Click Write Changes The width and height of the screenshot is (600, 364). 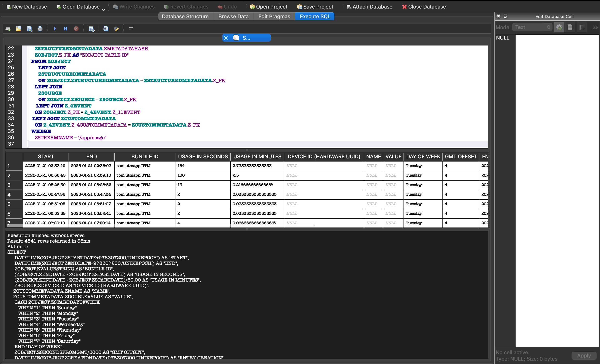coord(134,7)
